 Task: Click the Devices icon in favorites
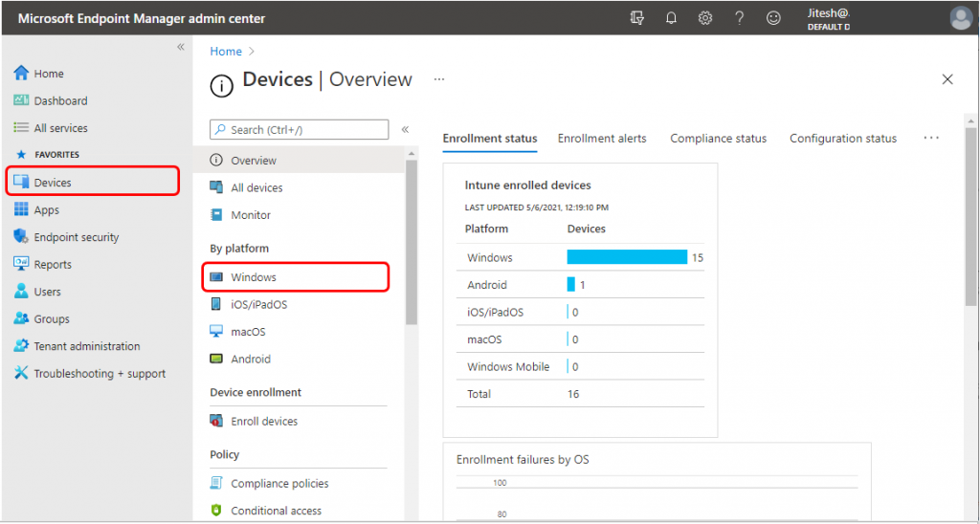[21, 183]
